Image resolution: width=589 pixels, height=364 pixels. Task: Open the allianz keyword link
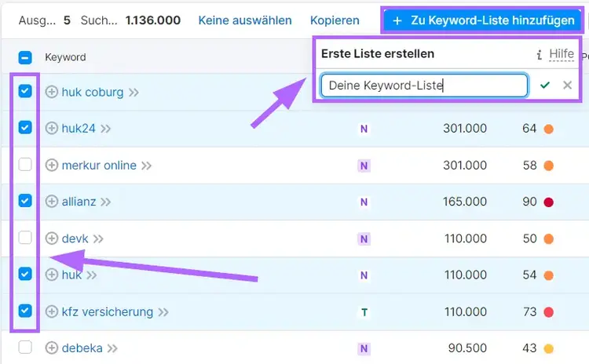(79, 202)
